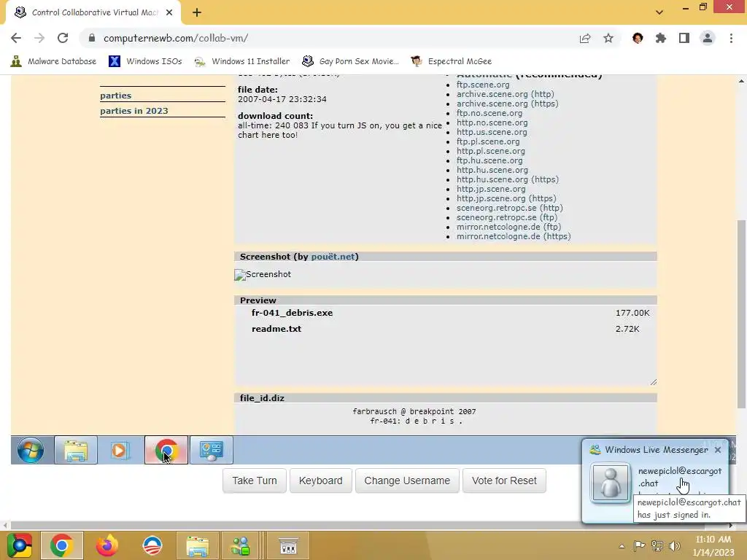
Task: Open the on-screen Keyboard button
Action: [321, 481]
